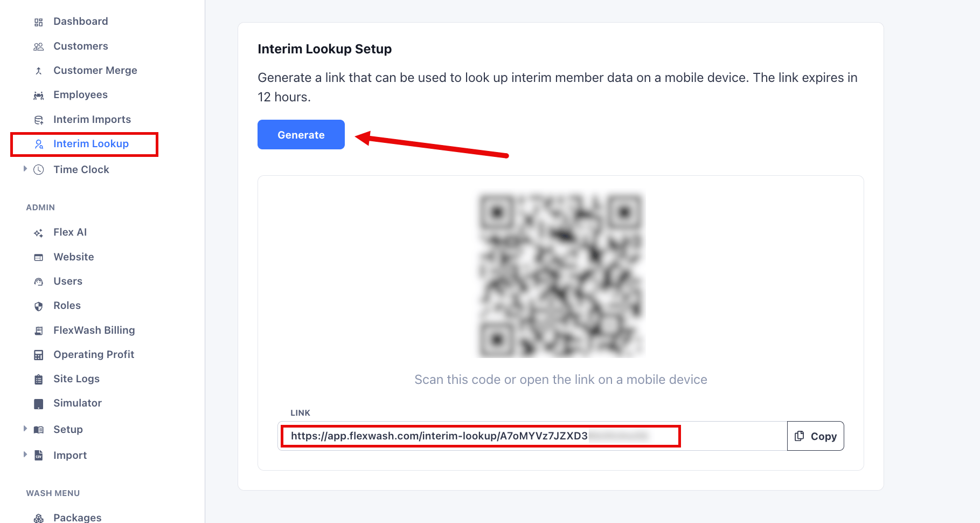This screenshot has height=523, width=980.
Task: Click the Dashboard grid icon
Action: point(38,22)
